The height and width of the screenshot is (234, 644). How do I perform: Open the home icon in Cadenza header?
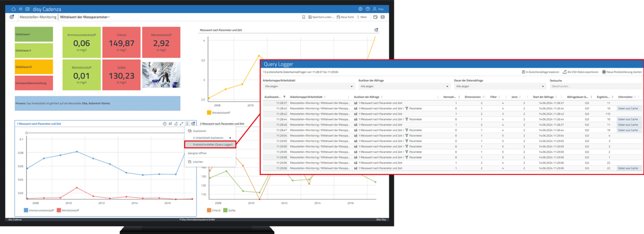tap(14, 9)
